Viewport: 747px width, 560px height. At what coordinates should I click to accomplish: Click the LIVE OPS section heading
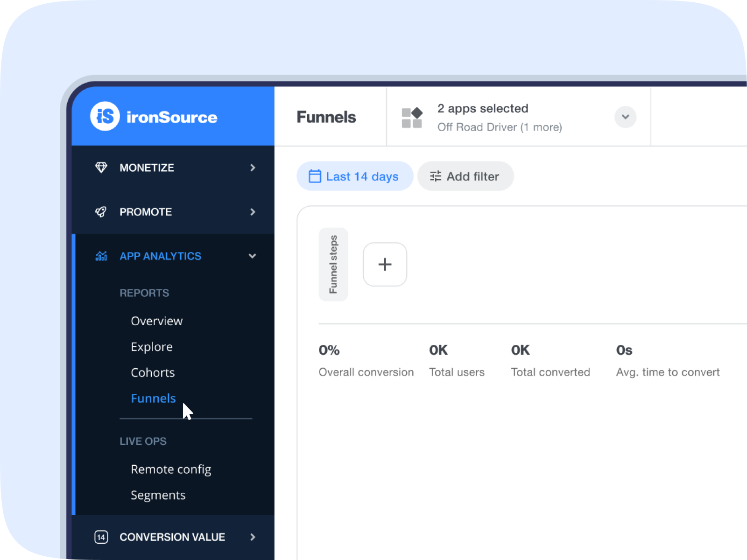coord(143,441)
